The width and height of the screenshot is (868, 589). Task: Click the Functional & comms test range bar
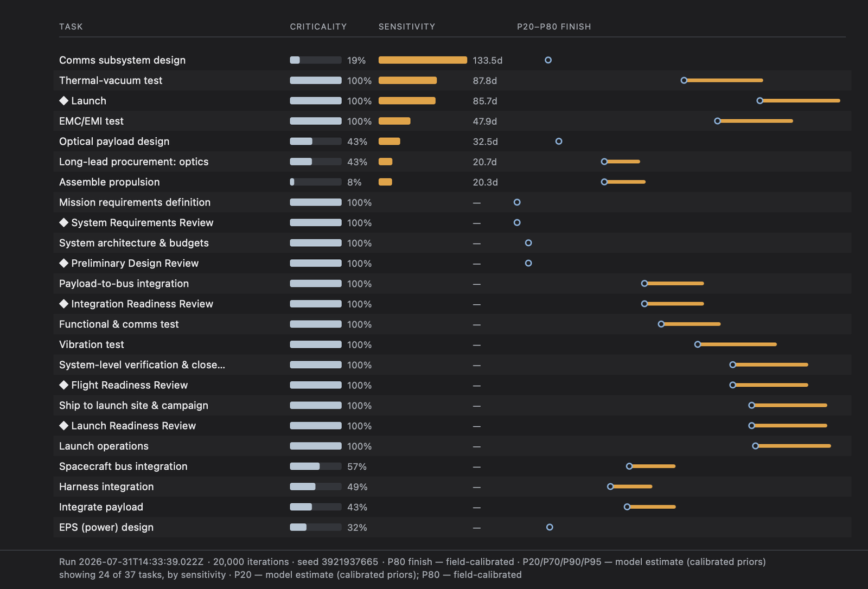(691, 324)
